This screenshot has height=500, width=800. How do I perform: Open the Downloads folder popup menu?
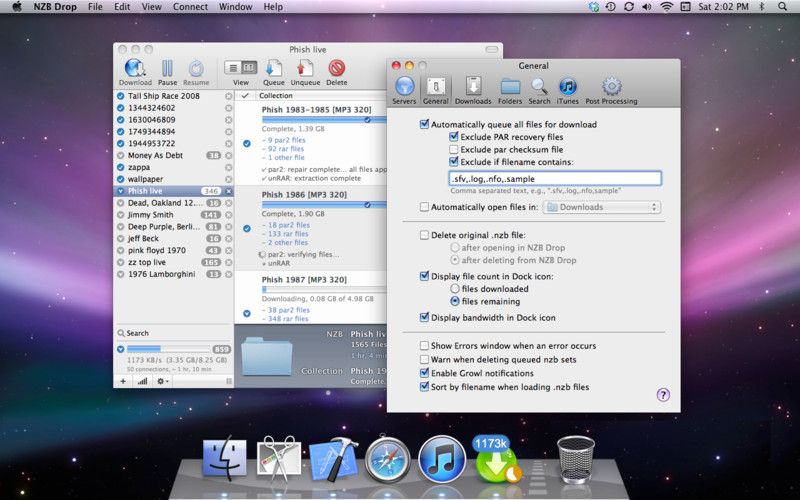pos(602,207)
